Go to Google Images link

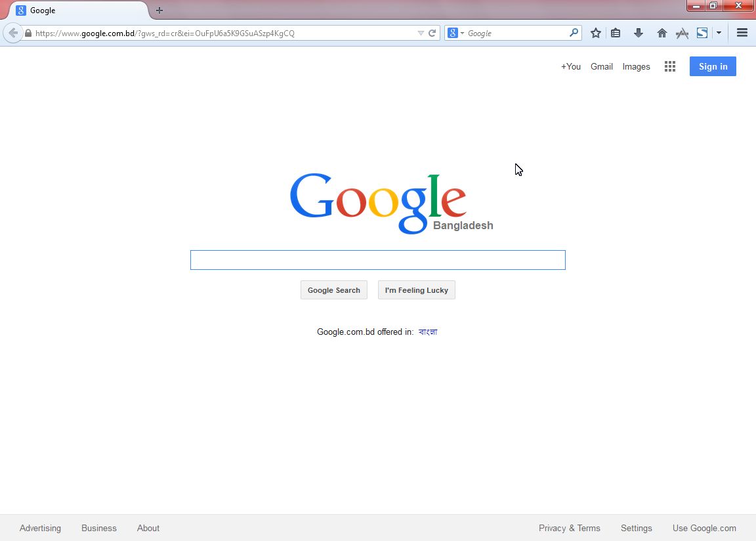coord(636,66)
